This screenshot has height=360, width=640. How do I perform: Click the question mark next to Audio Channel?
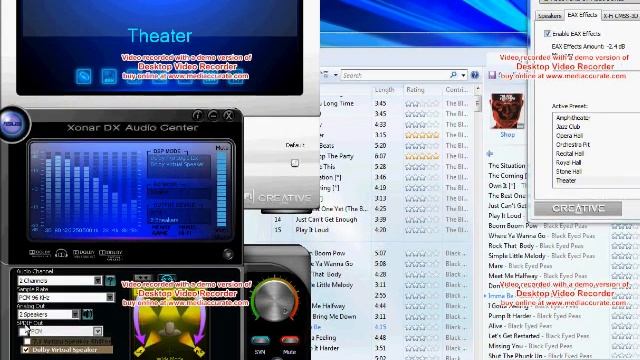[x=110, y=280]
